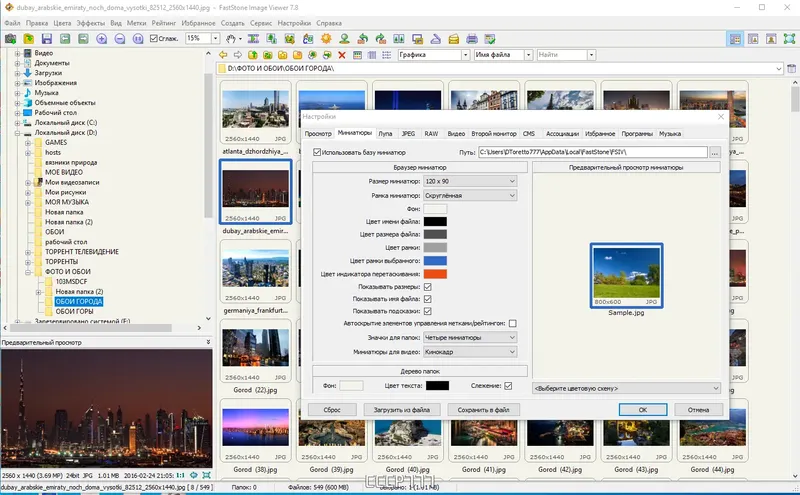
Task: Toggle 'Показывать размеры' checkbox
Action: click(428, 286)
